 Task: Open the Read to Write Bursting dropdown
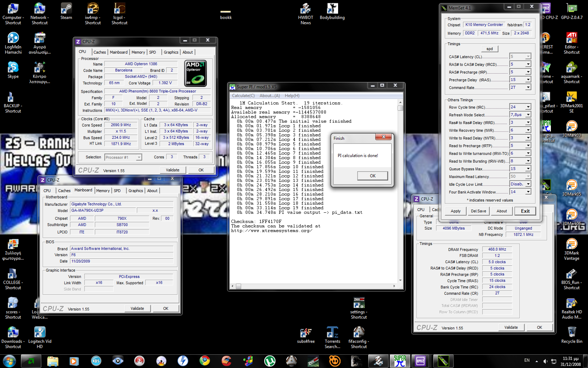click(528, 161)
